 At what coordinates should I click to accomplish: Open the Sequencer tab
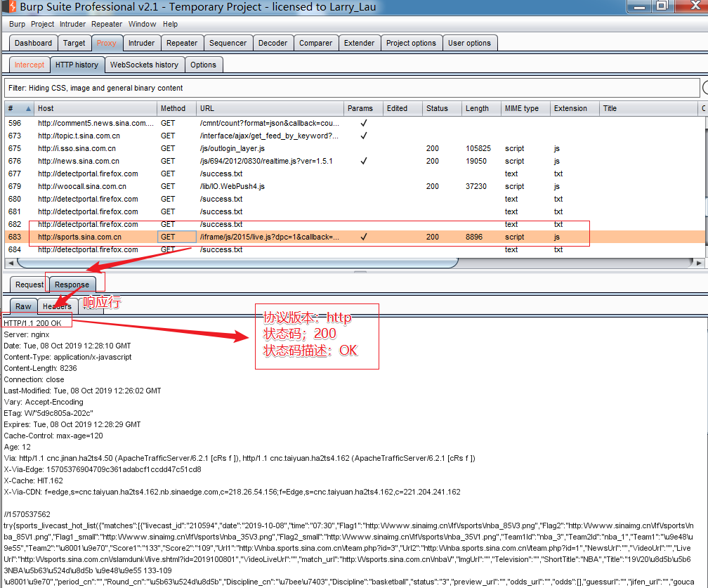point(228,43)
